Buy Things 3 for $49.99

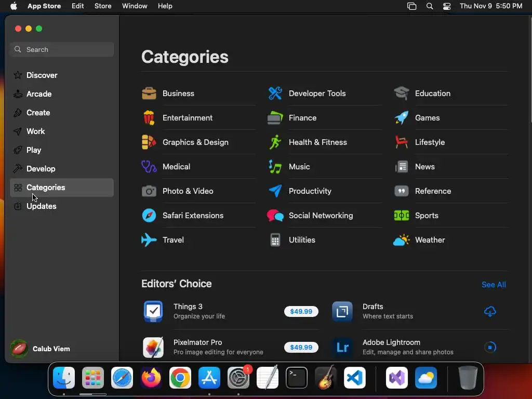click(301, 312)
